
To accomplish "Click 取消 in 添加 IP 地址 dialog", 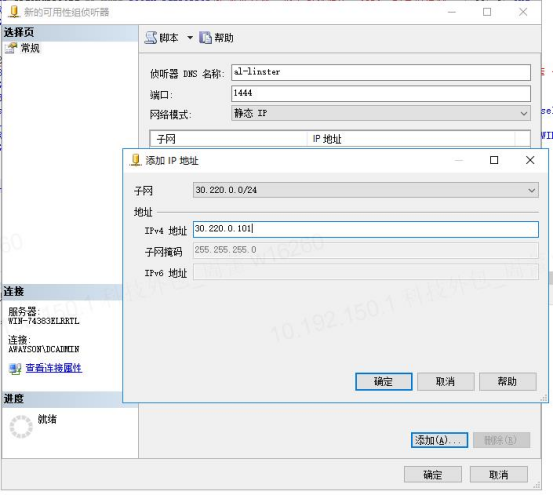I will 446,382.
